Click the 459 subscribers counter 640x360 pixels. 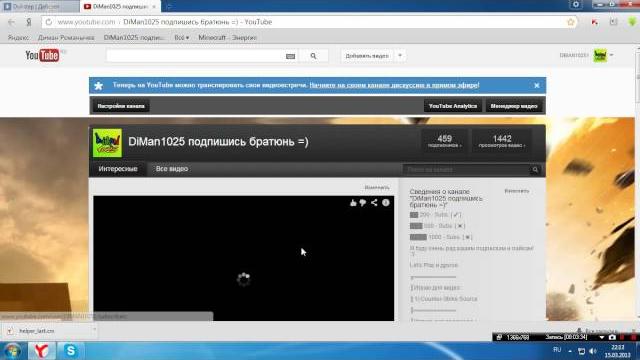tap(444, 141)
